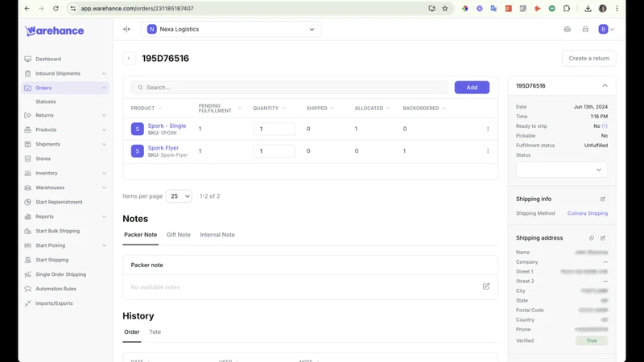
Task: Open the Nexa Logistics warehouse selector
Action: click(x=231, y=29)
